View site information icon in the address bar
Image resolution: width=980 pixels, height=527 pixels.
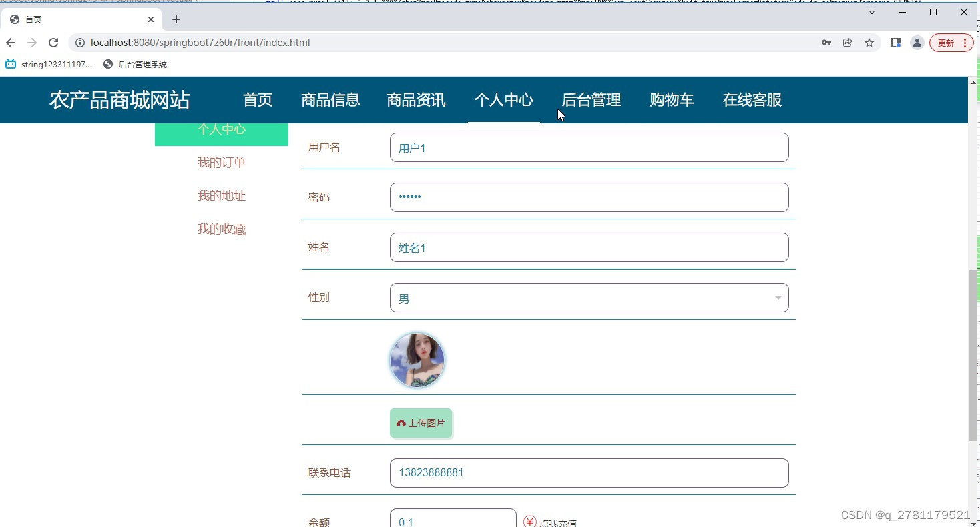[x=80, y=43]
